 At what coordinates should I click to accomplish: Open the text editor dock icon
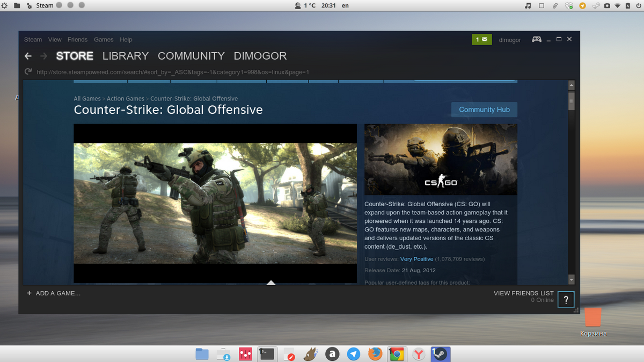pos(289,354)
